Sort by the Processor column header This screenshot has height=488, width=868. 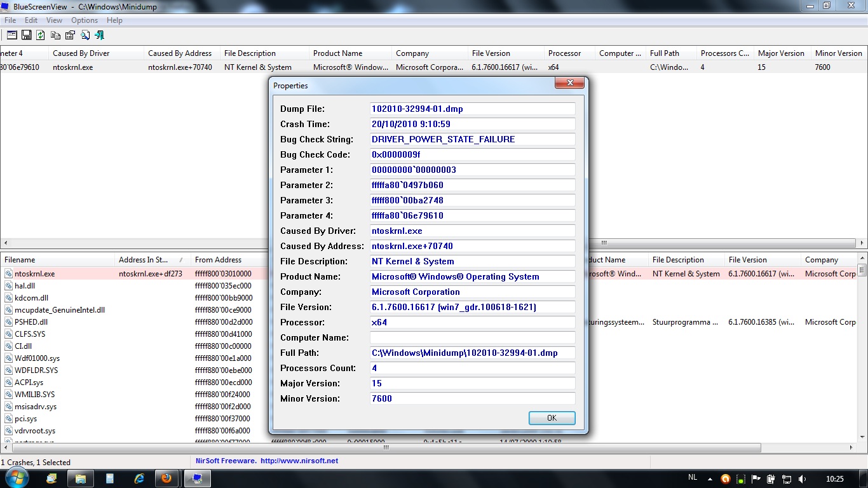tap(569, 53)
